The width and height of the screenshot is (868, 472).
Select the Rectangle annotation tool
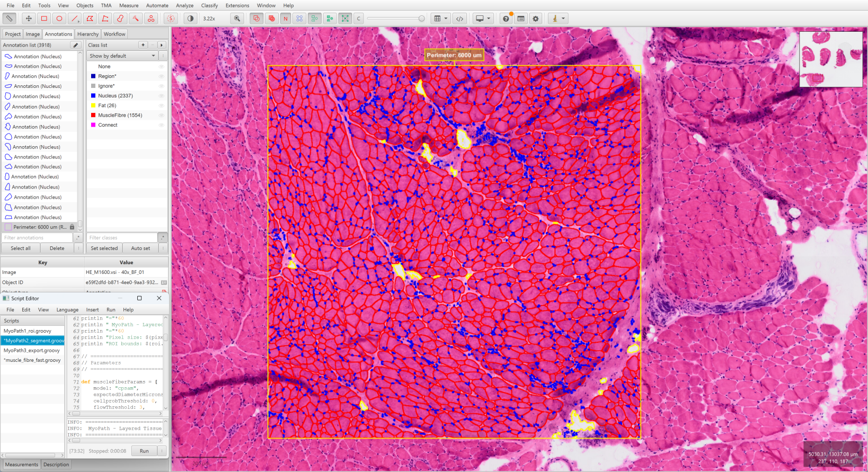(44, 19)
